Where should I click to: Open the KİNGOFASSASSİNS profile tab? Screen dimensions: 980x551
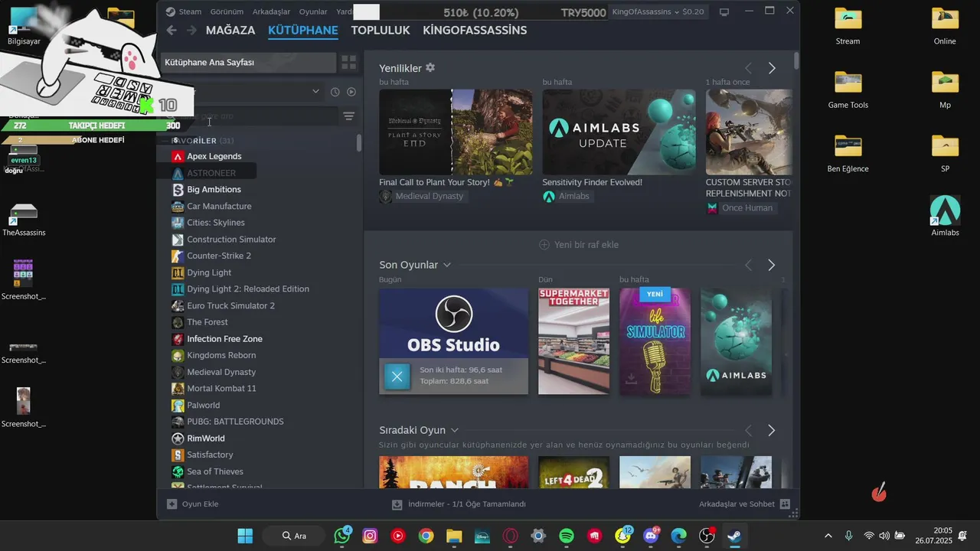click(475, 30)
